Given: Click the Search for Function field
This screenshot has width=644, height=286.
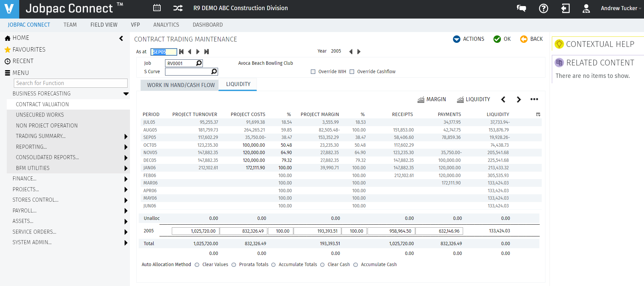Looking at the screenshot, I should pyautogui.click(x=71, y=83).
